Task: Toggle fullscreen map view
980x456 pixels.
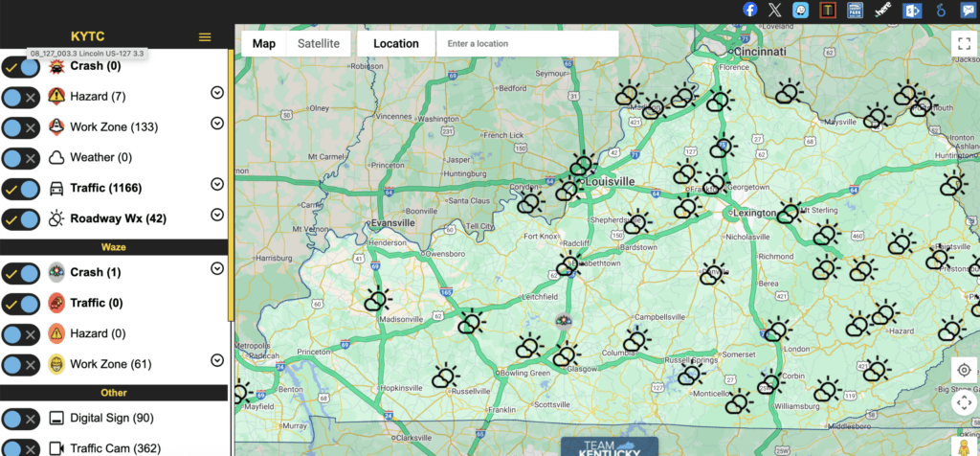Action: [963, 43]
